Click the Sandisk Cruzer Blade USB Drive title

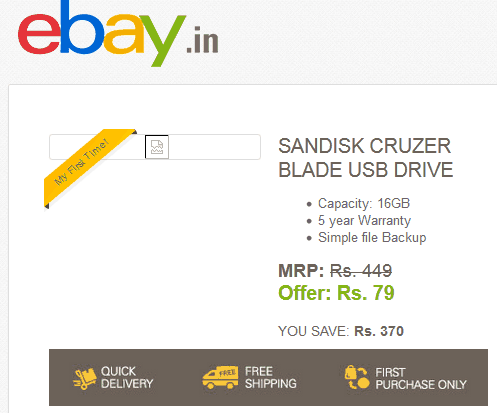[x=366, y=158]
